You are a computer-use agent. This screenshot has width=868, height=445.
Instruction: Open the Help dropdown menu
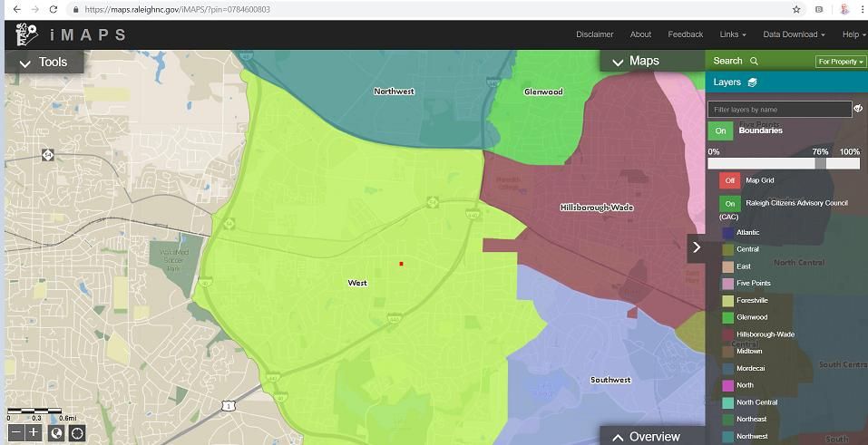tap(853, 34)
